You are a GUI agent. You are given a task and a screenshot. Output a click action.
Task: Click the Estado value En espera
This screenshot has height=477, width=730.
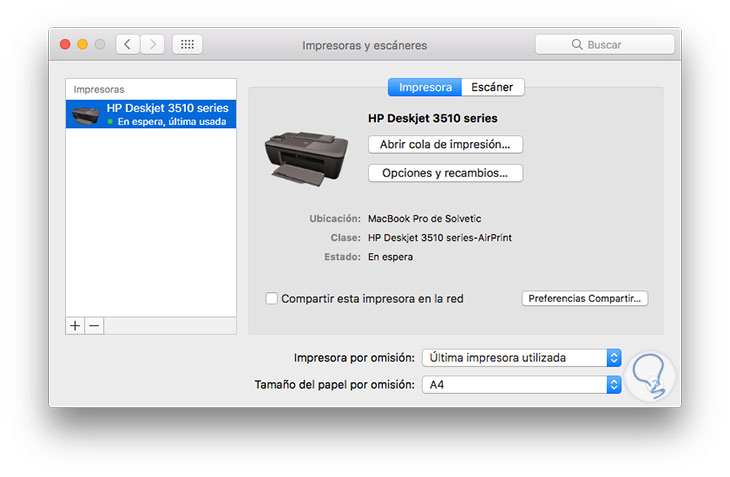pyautogui.click(x=390, y=257)
